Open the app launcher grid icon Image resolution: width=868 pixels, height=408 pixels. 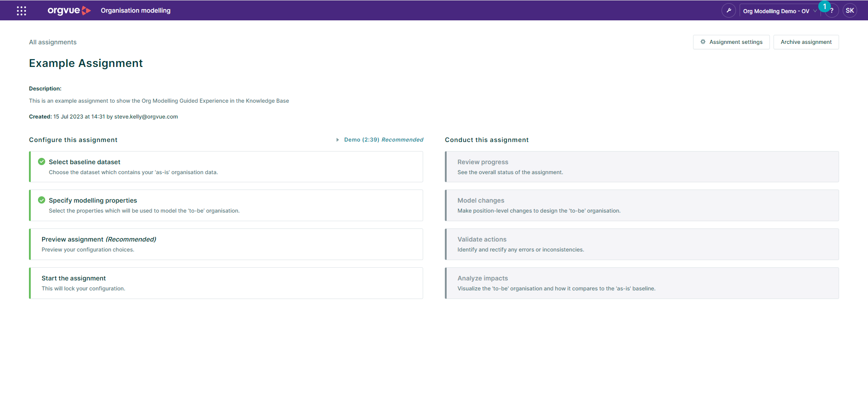pyautogui.click(x=21, y=10)
